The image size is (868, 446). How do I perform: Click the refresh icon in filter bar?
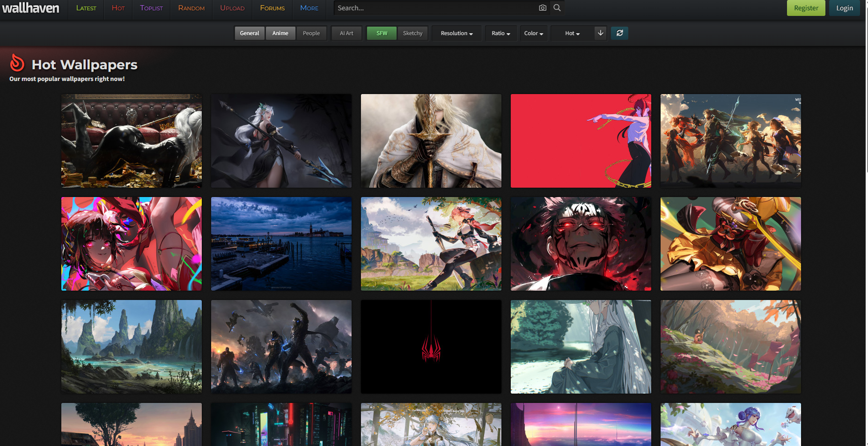619,33
